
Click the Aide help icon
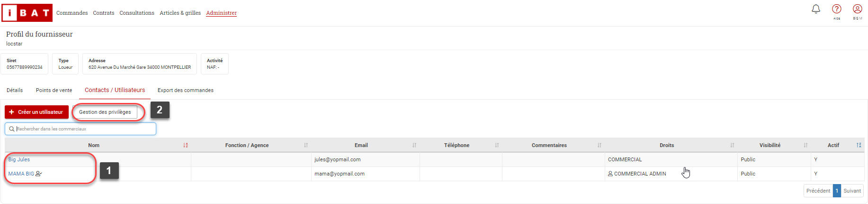pyautogui.click(x=837, y=9)
